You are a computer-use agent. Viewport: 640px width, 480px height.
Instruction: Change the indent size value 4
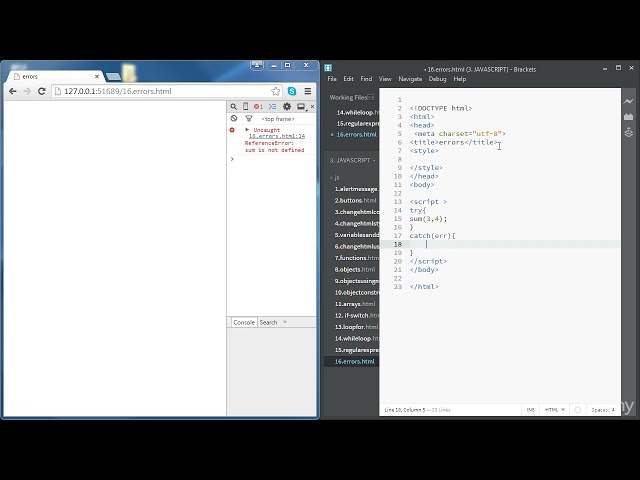point(613,410)
